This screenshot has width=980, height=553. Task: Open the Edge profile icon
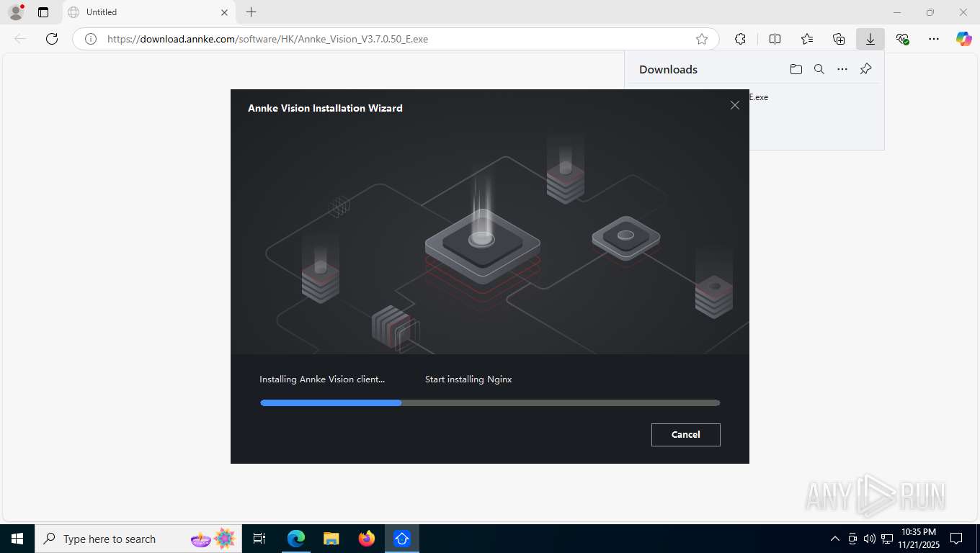16,12
